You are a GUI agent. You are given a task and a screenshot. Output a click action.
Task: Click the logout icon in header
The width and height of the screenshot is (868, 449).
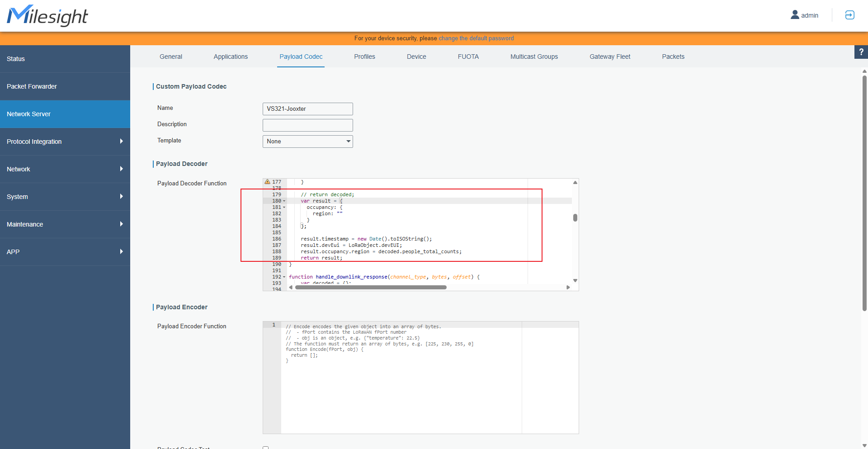click(850, 15)
